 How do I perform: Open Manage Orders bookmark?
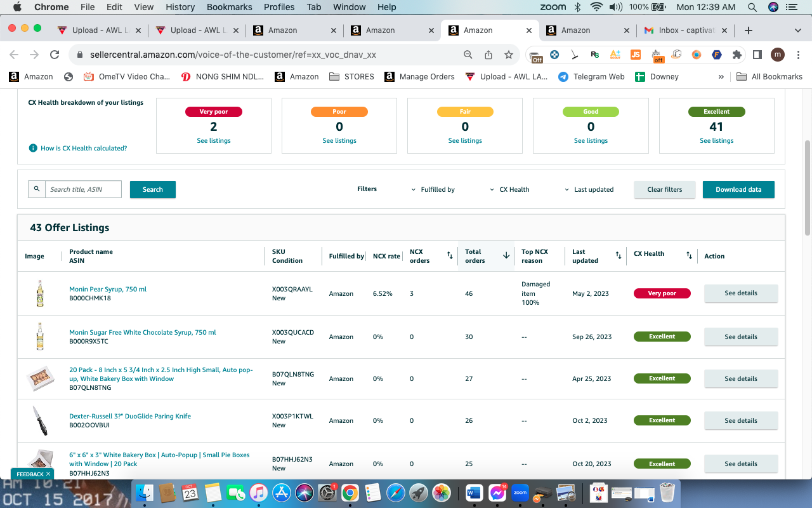(419, 77)
